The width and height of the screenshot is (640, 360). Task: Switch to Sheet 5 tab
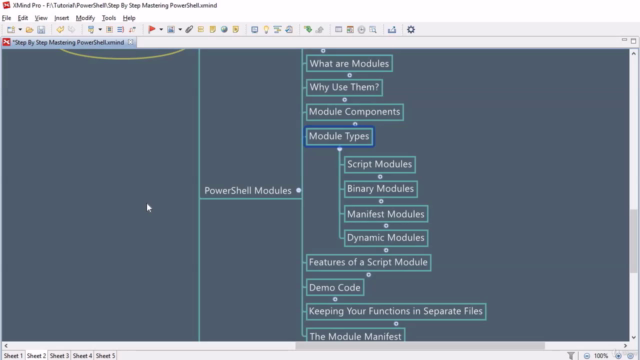point(105,356)
